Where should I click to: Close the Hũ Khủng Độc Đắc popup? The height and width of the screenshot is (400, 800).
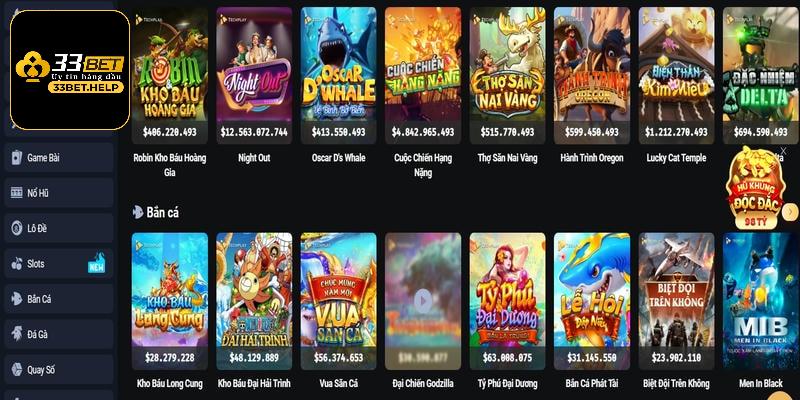(783, 152)
